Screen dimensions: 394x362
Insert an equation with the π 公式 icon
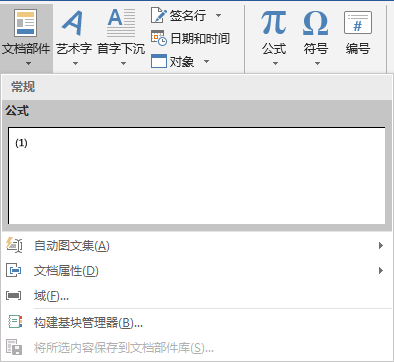point(274,23)
